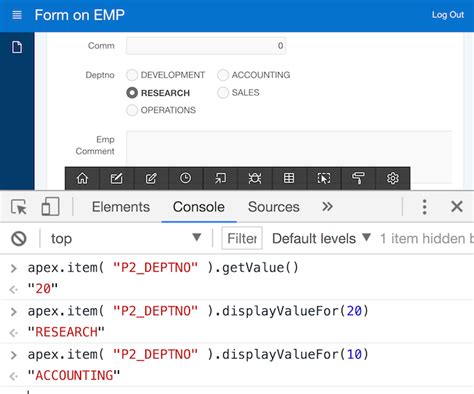This screenshot has height=394, width=474.
Task: Choose the SALES department radio
Action: click(223, 93)
